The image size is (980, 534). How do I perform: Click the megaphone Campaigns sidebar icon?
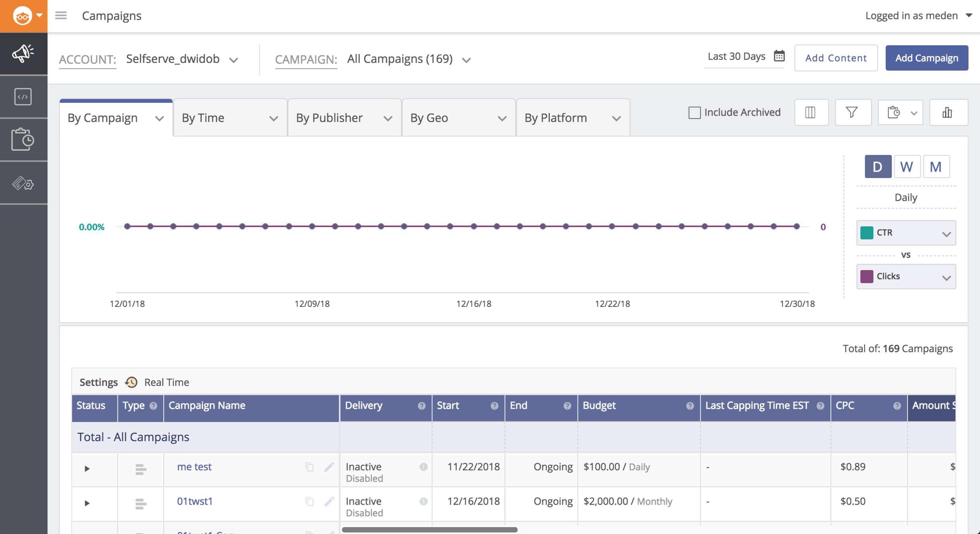(x=23, y=53)
